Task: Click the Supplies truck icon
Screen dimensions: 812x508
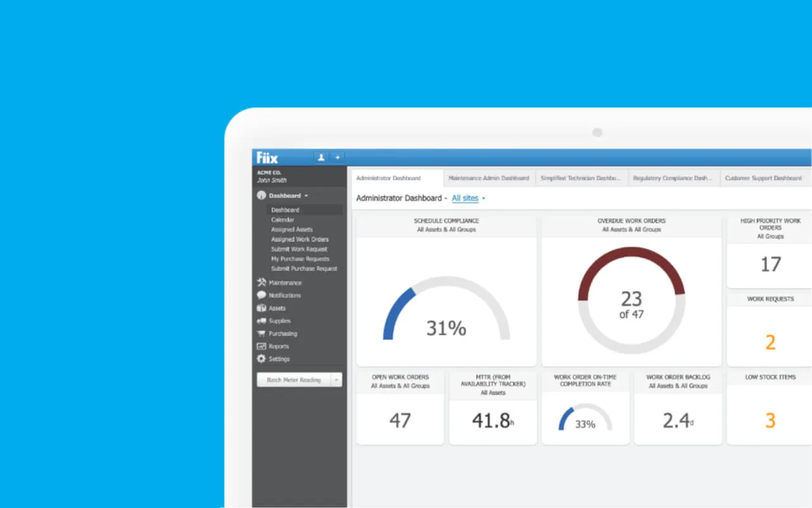Action: point(261,321)
